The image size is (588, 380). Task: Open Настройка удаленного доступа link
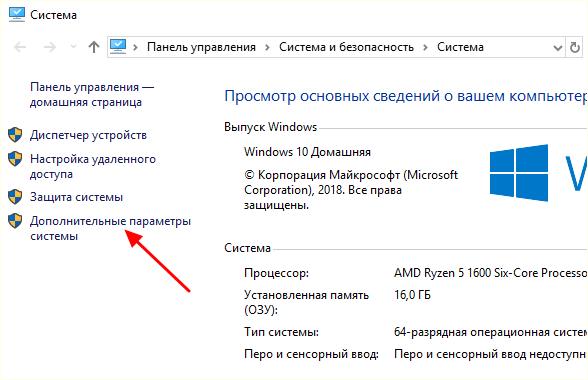93,166
